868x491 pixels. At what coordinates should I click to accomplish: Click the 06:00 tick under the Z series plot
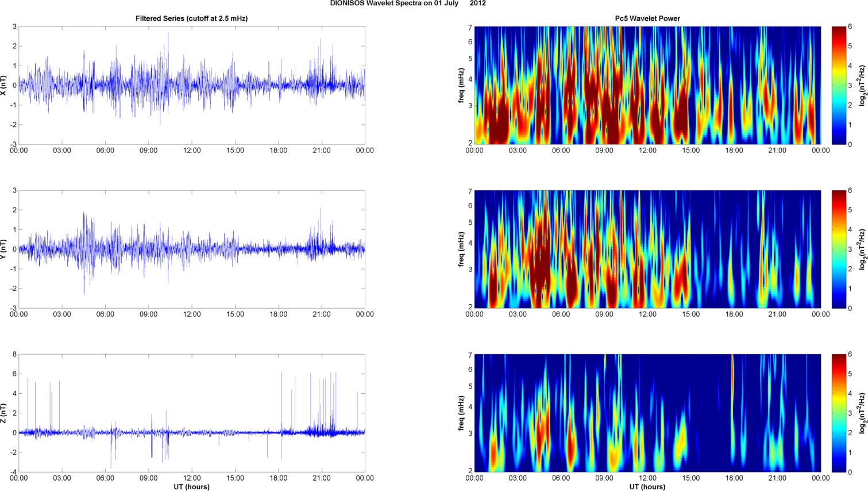[105, 478]
